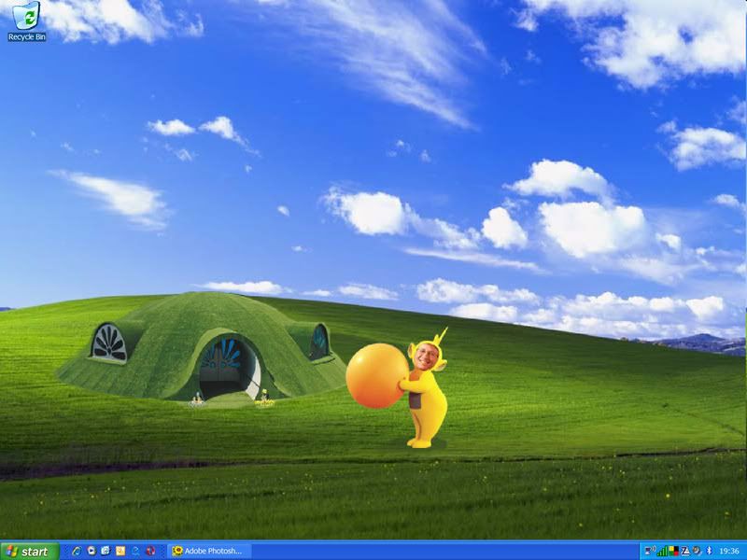Open the Recycle Bin desktop icon
747x560 pixels.
click(27, 21)
